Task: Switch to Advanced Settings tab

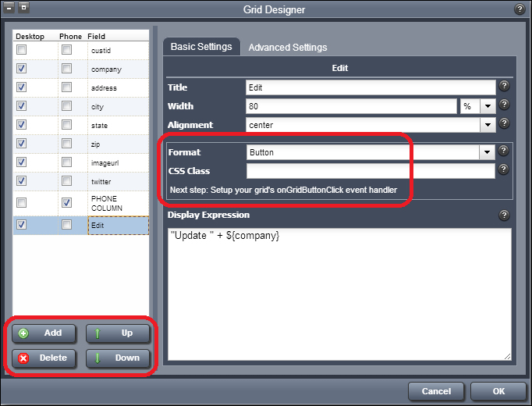Action: [x=287, y=48]
